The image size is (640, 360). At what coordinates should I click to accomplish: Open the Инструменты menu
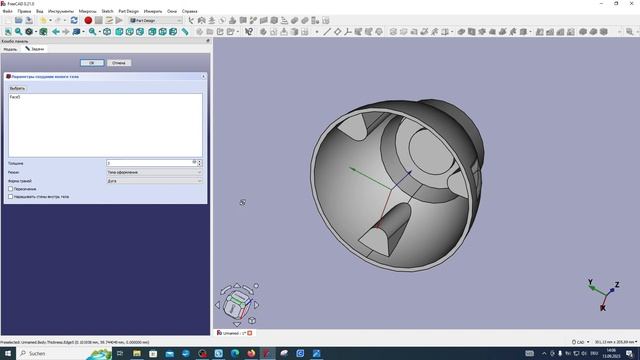coord(61,11)
